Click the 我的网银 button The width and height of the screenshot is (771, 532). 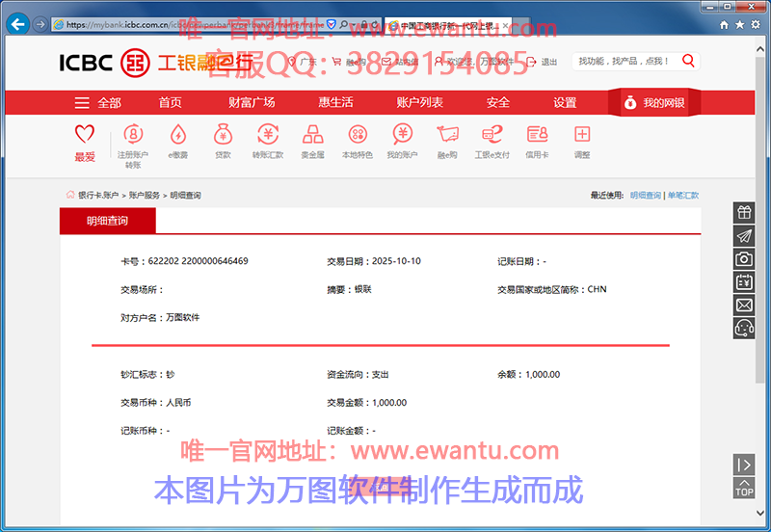(654, 102)
